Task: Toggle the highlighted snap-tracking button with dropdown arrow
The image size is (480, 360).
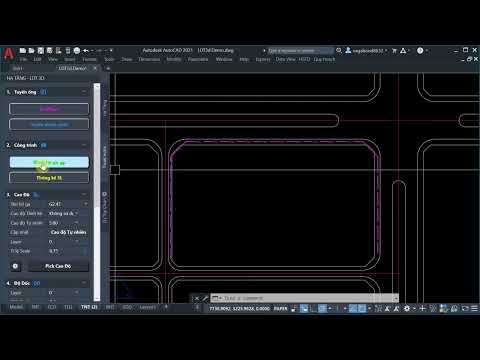Action: 322,308
